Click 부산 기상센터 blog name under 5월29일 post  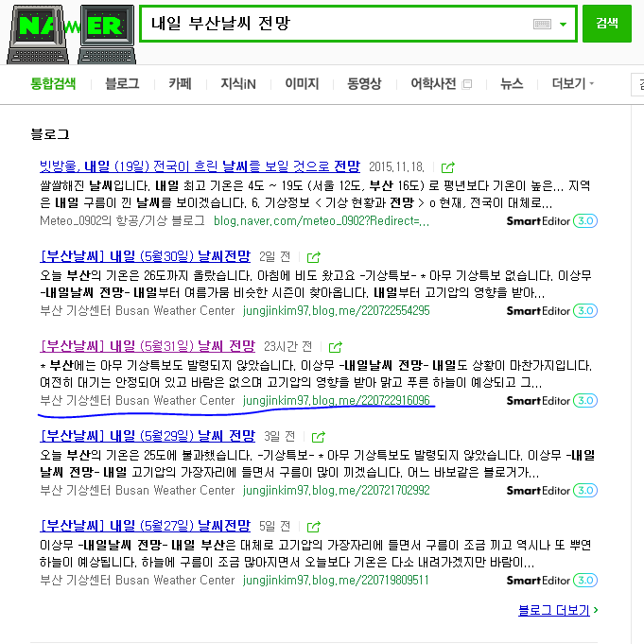click(137, 491)
